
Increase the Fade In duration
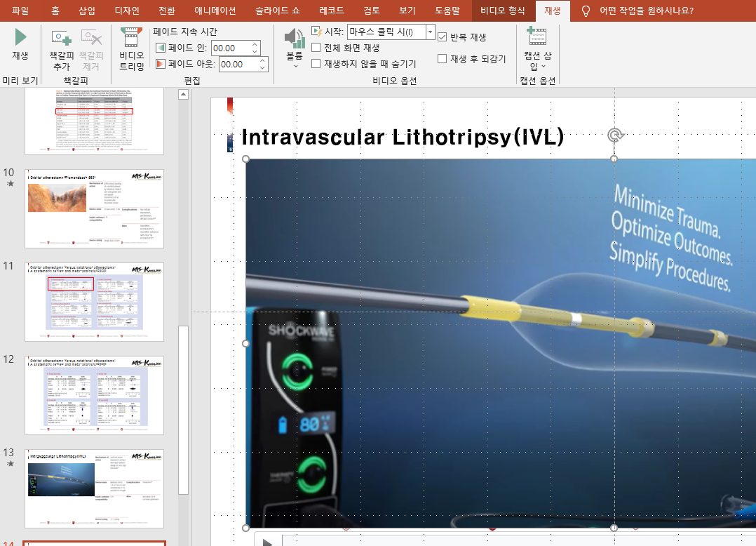(x=255, y=44)
